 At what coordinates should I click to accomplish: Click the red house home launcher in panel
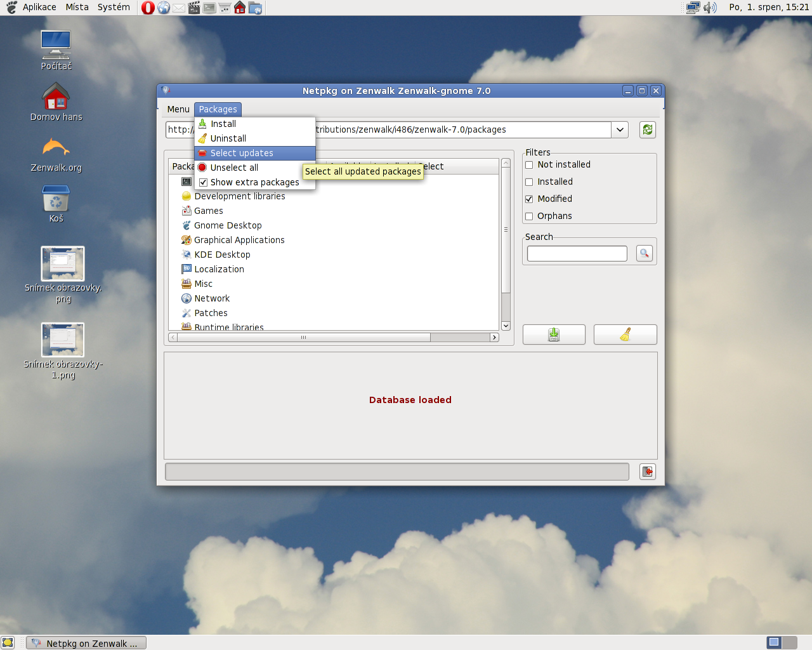click(x=240, y=8)
